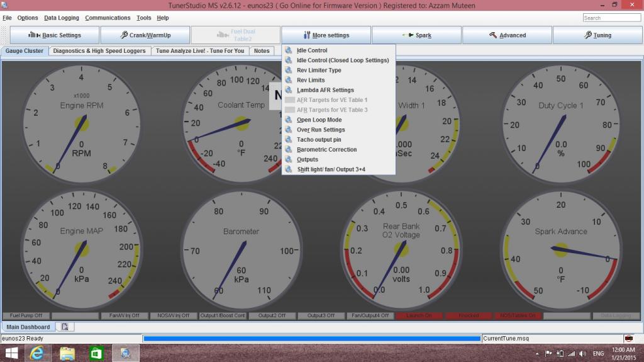644x362 pixels.
Task: Click the Output1/Boost Cont indicator
Action: click(x=222, y=315)
